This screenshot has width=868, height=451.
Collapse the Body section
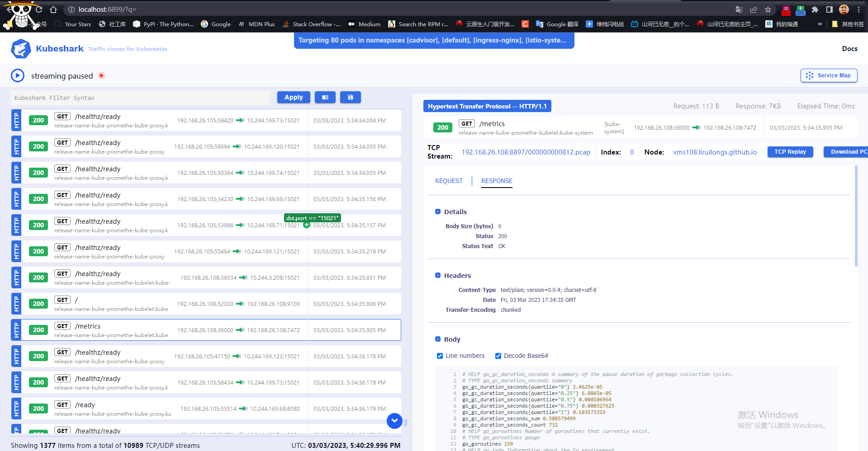[438, 339]
